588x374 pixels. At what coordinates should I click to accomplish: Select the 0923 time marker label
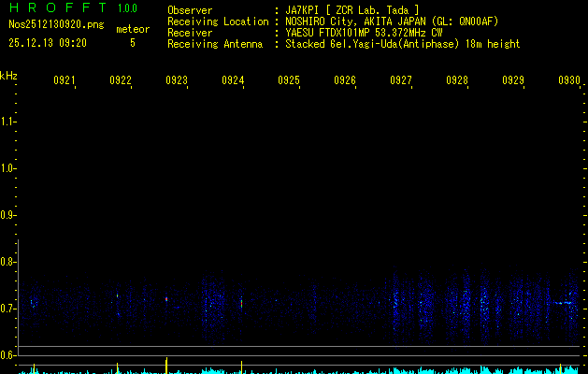point(177,81)
